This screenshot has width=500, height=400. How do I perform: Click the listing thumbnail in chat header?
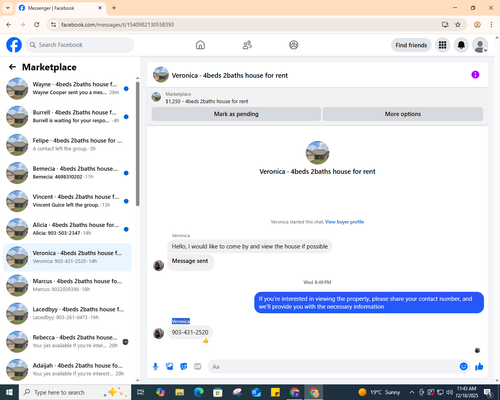click(161, 75)
